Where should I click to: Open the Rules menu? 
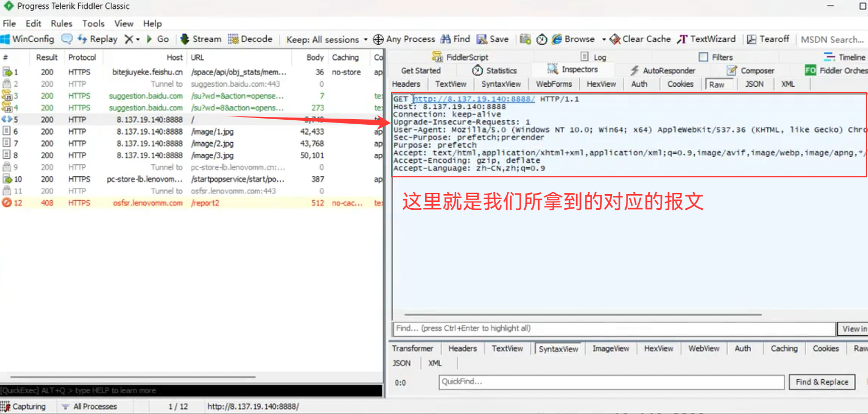[x=62, y=23]
